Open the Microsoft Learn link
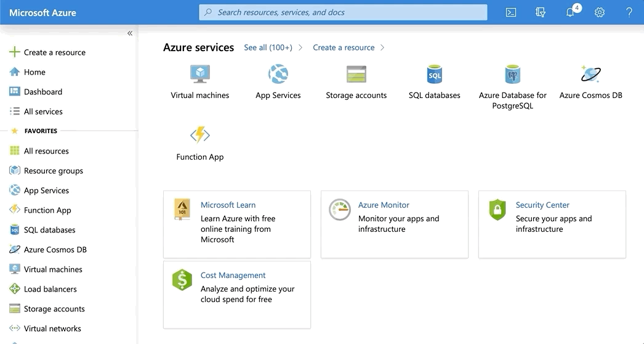Image resolution: width=644 pixels, height=344 pixels. [x=228, y=205]
